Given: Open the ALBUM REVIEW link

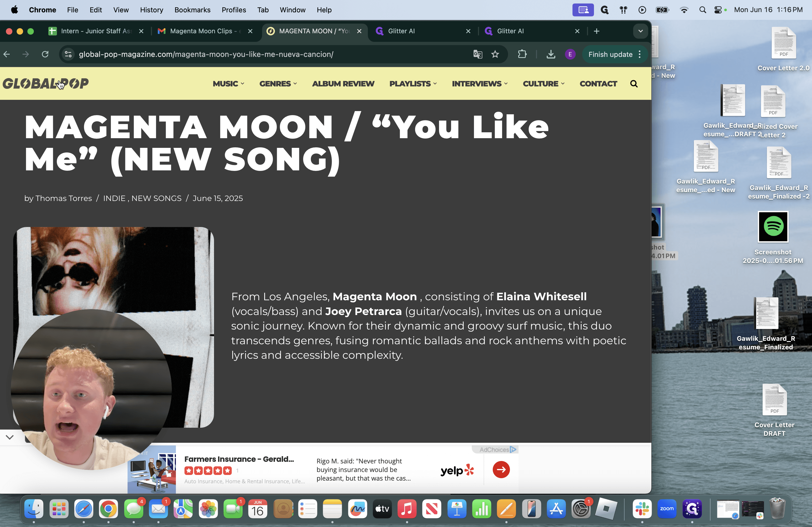Looking at the screenshot, I should (343, 83).
